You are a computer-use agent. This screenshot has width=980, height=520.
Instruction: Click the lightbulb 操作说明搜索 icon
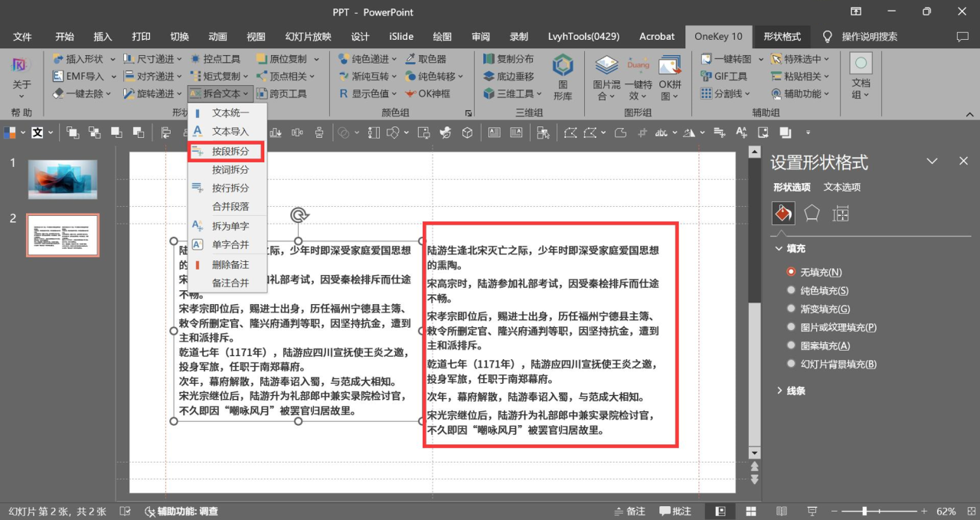[x=827, y=36]
